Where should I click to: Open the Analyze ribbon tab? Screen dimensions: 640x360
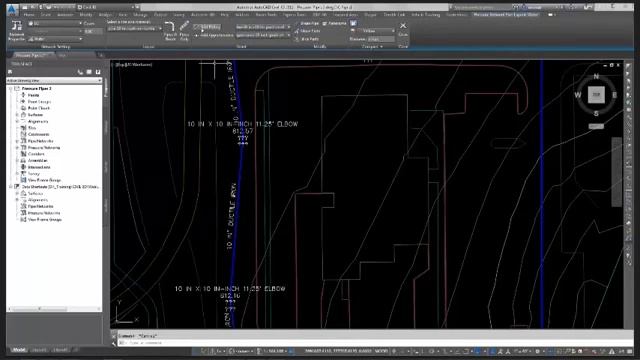pyautogui.click(x=105, y=15)
